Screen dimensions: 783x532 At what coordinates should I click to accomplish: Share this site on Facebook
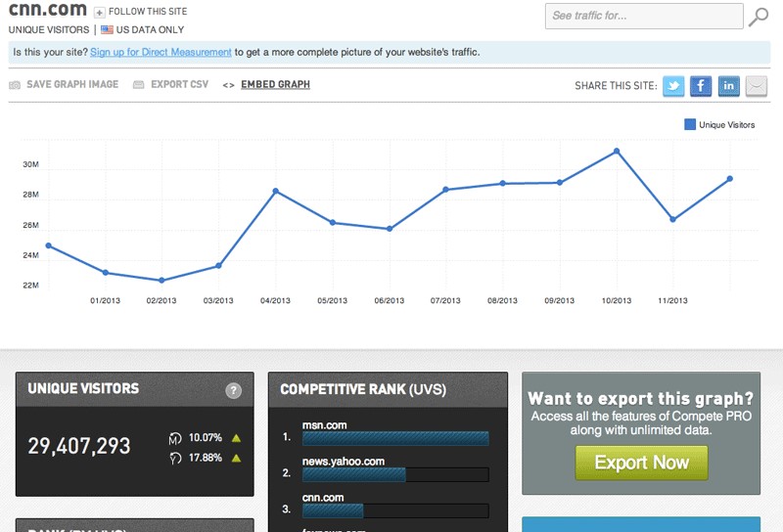[701, 86]
